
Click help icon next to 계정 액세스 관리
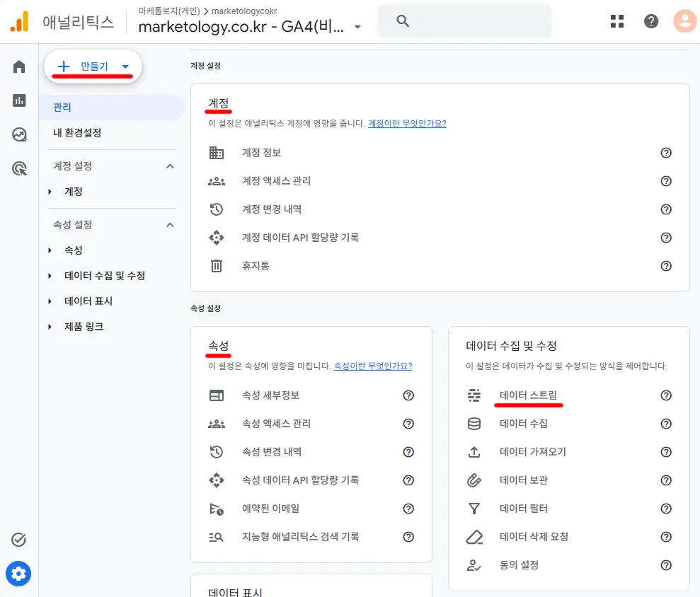click(665, 181)
